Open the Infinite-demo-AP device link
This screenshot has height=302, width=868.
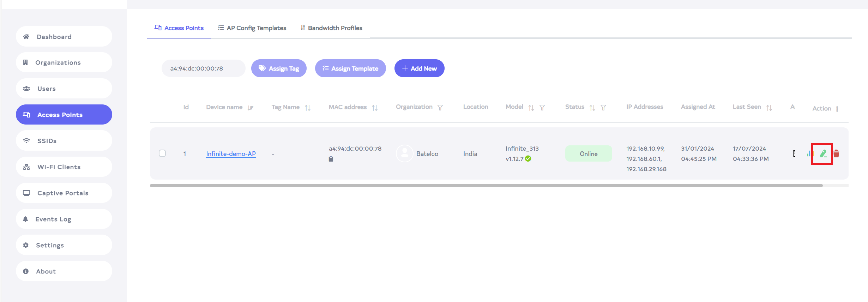pyautogui.click(x=231, y=154)
